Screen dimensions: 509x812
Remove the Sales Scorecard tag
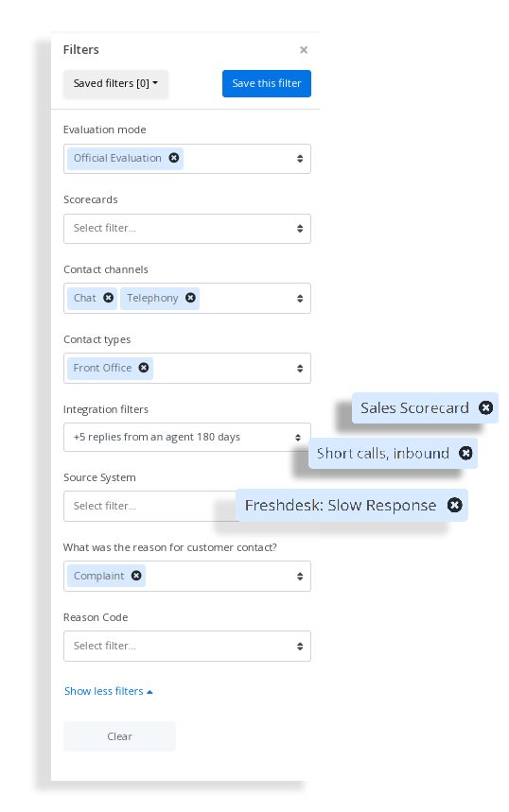click(485, 408)
